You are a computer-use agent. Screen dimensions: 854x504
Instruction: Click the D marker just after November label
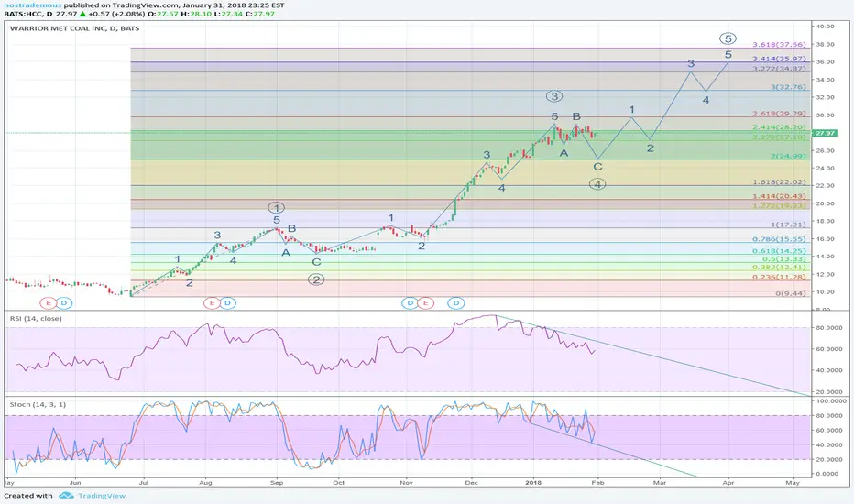point(410,303)
